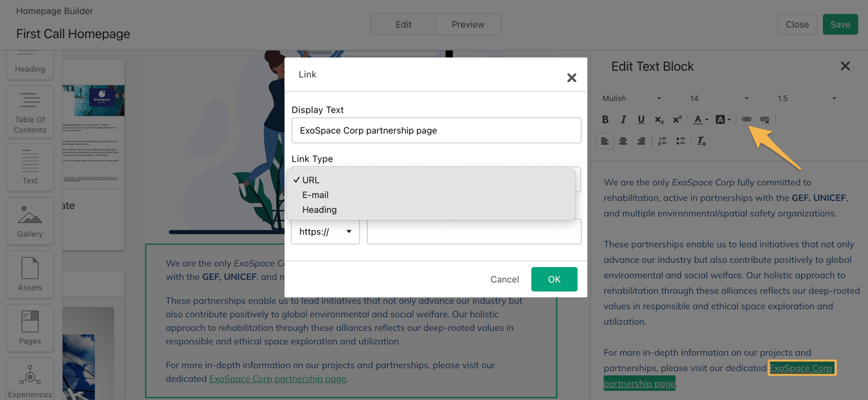868x400 pixels.
Task: Select URL link type option
Action: (431, 180)
